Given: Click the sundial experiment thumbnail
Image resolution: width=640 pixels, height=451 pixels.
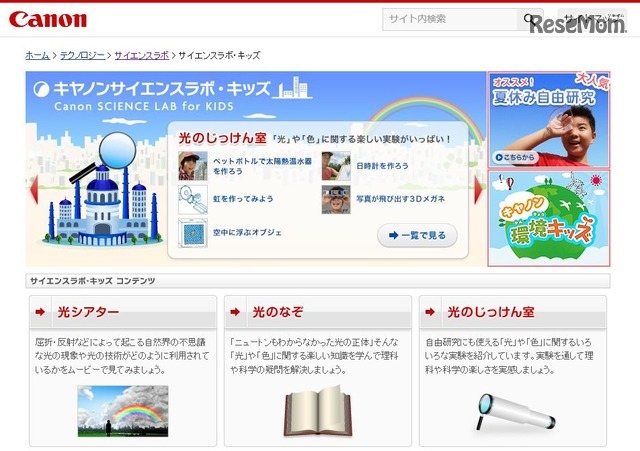Looking at the screenshot, I should pyautogui.click(x=336, y=166).
